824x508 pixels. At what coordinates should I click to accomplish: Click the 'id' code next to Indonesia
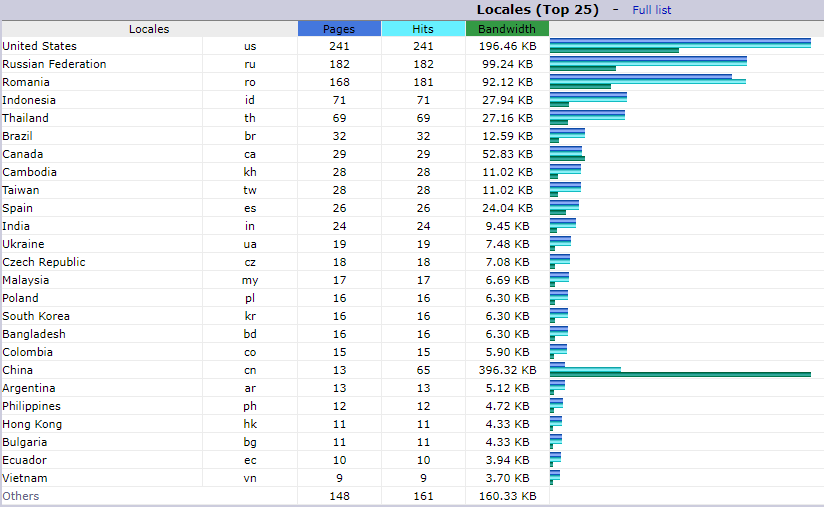[250, 100]
